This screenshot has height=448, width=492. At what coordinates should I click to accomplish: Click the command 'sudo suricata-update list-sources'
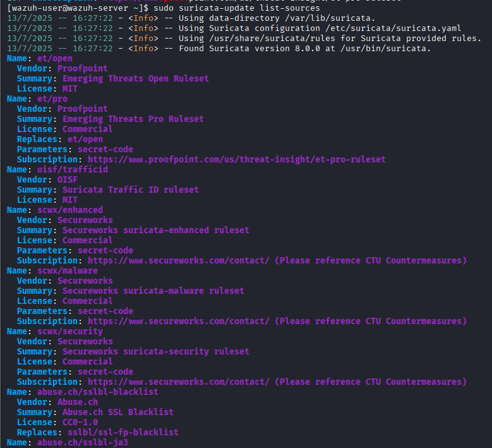237,8
